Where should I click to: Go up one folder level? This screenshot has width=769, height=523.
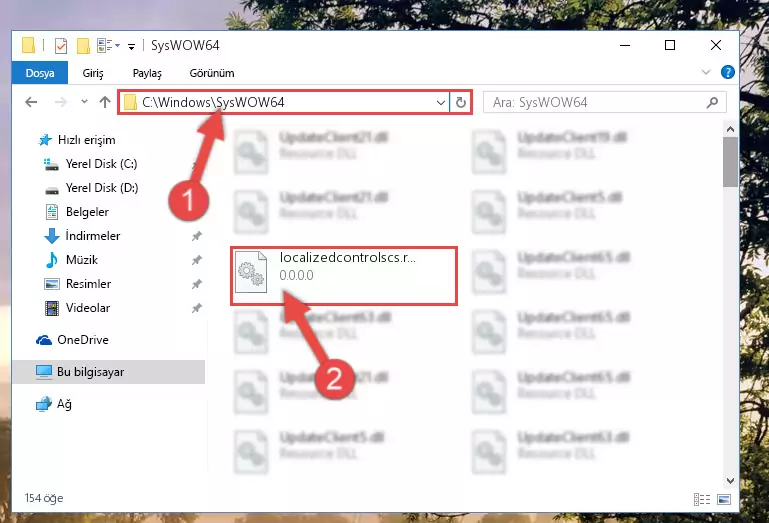pos(104,102)
